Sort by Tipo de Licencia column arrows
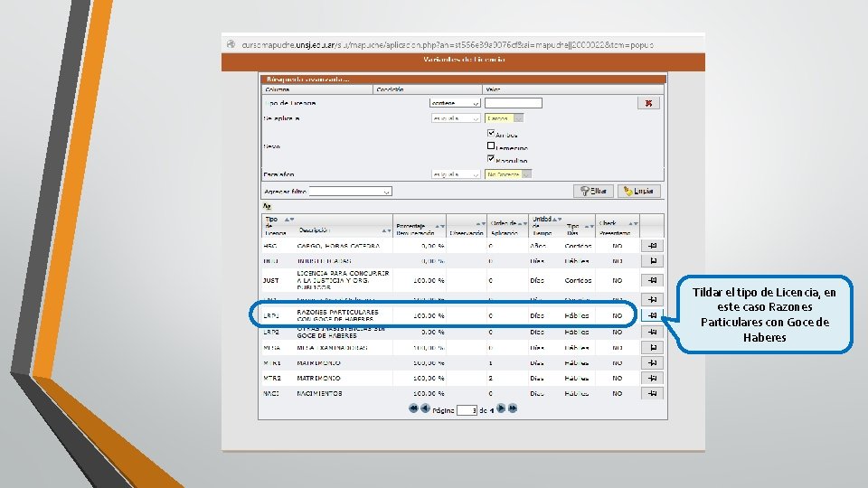The width and height of the screenshot is (868, 488). [x=289, y=220]
